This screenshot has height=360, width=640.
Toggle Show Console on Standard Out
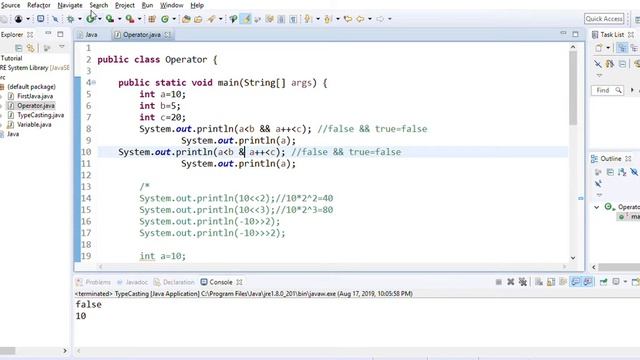pyautogui.click(x=576, y=282)
